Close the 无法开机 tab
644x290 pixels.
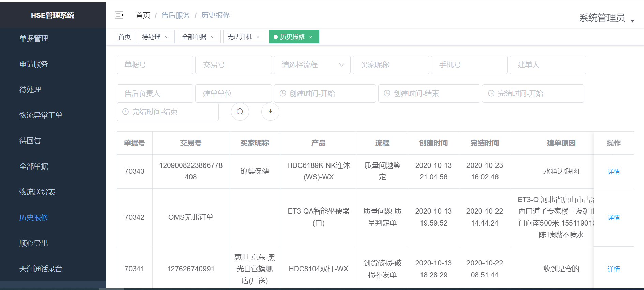pos(258,37)
